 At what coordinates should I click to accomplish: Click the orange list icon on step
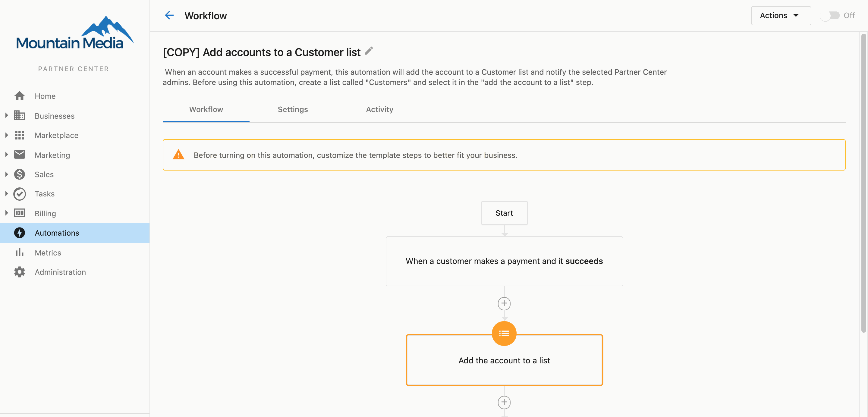(504, 334)
